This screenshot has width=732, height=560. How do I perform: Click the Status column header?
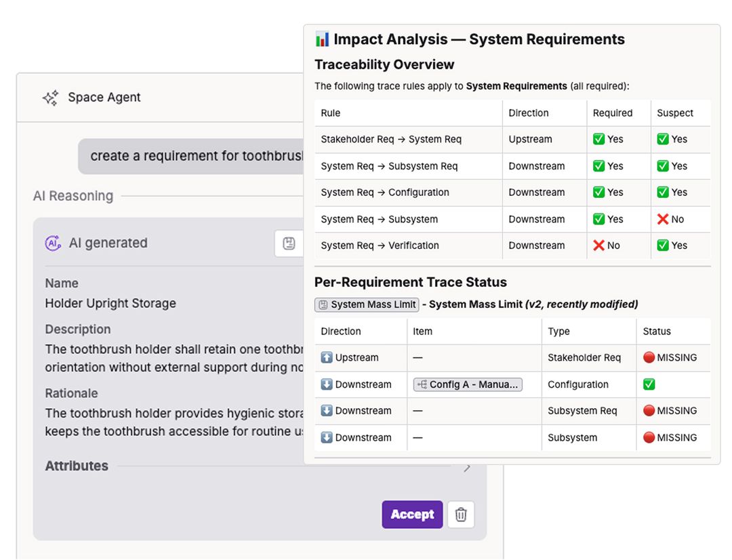click(x=657, y=331)
